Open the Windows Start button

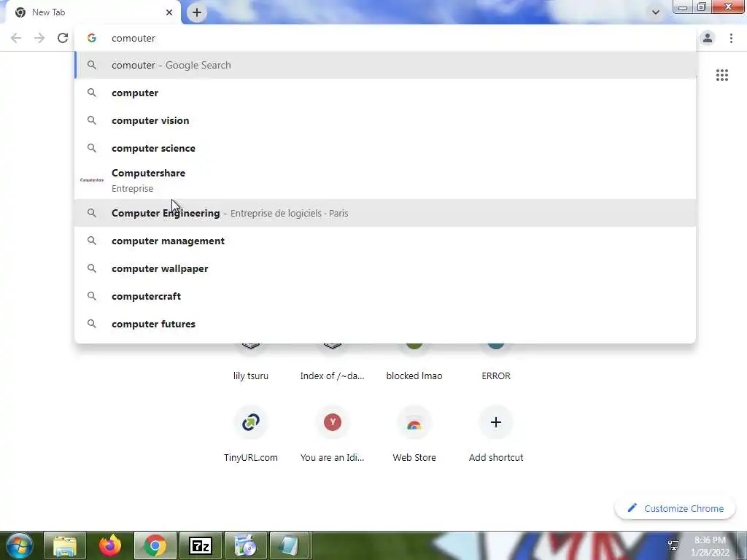[18, 545]
